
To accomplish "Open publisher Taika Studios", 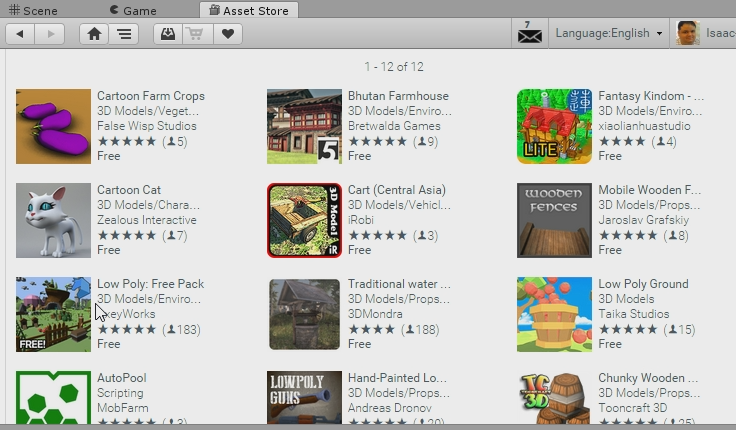I will pos(633,314).
